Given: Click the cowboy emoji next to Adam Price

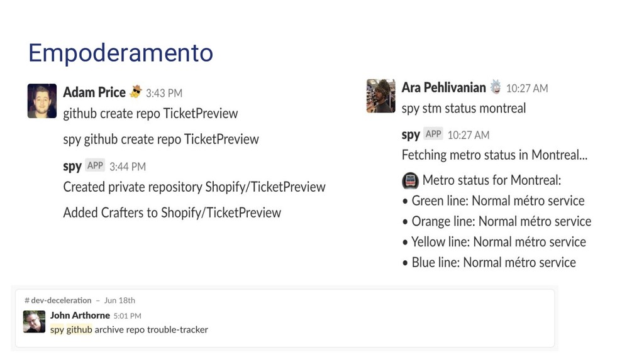Looking at the screenshot, I should pos(136,92).
